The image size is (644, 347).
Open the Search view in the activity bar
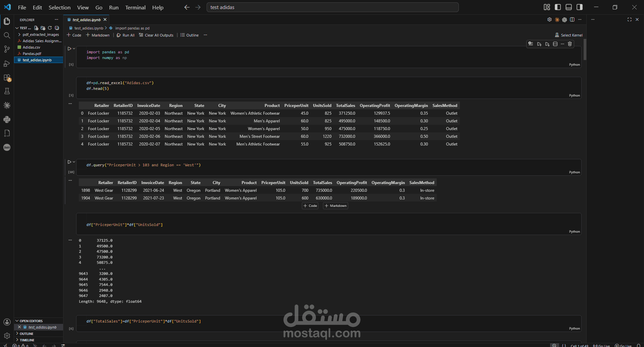(x=7, y=35)
